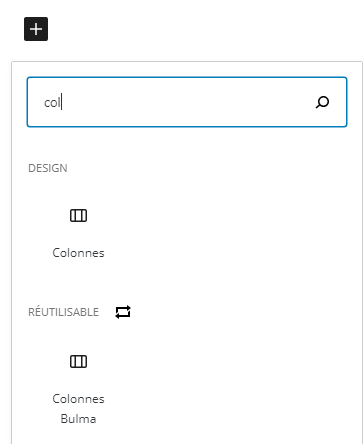The height and width of the screenshot is (444, 363).
Task: Close the inserter using the plus button
Action: pyautogui.click(x=36, y=29)
